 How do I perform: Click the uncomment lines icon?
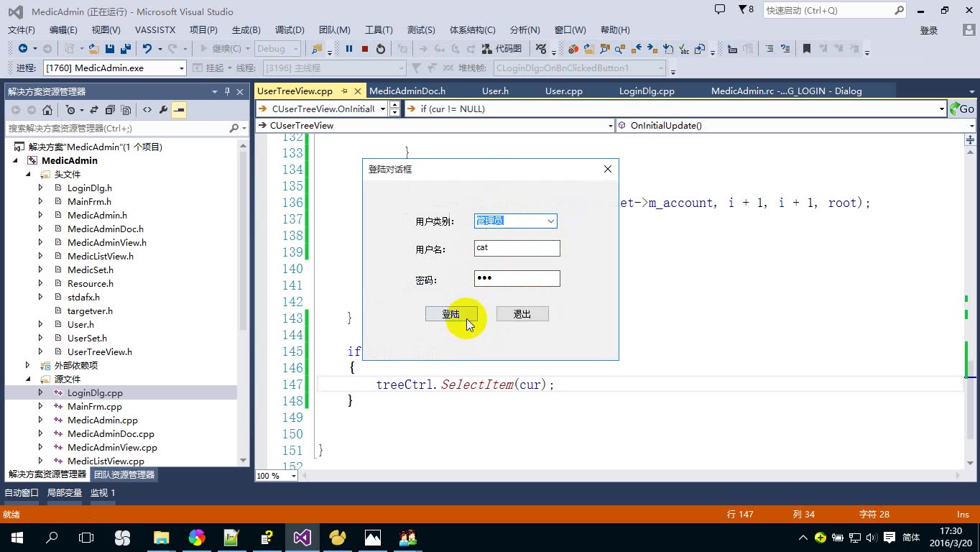coord(785,49)
